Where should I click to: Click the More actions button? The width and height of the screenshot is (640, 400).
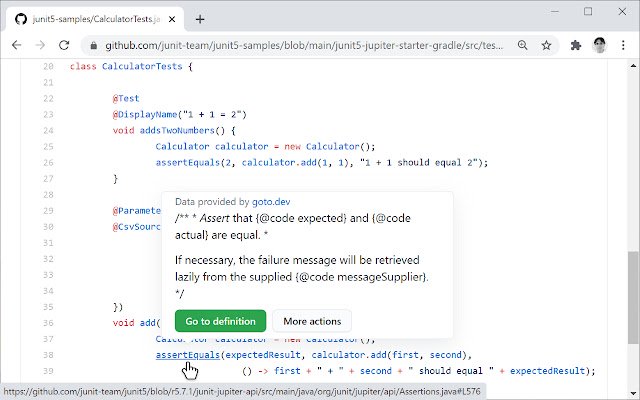coord(312,321)
